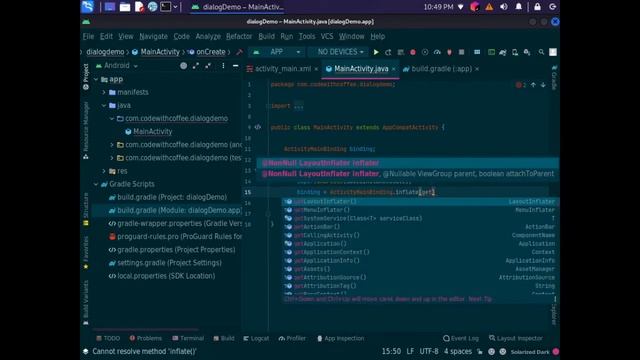Toggle read-only lock icon in status bar
Viewport: 640px width, 360px height.
[480, 351]
